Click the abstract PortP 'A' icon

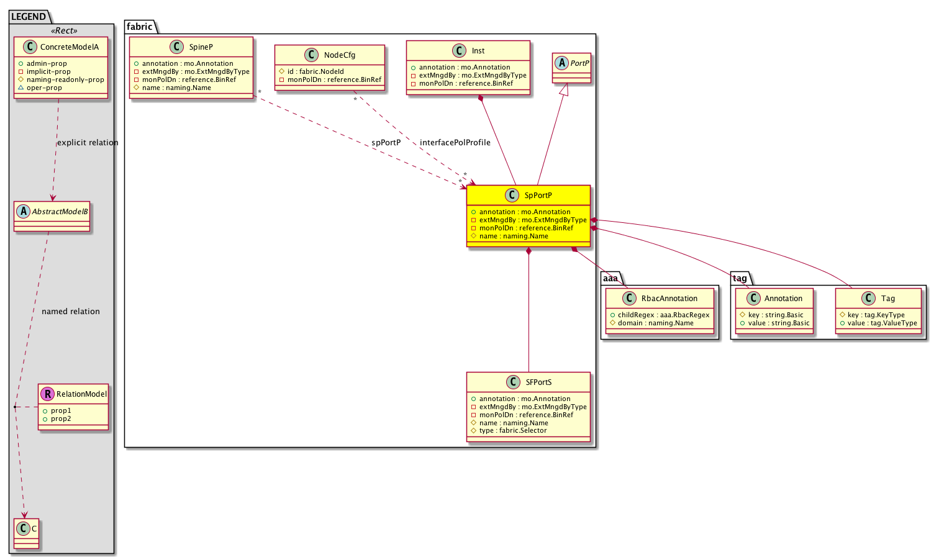(x=562, y=63)
